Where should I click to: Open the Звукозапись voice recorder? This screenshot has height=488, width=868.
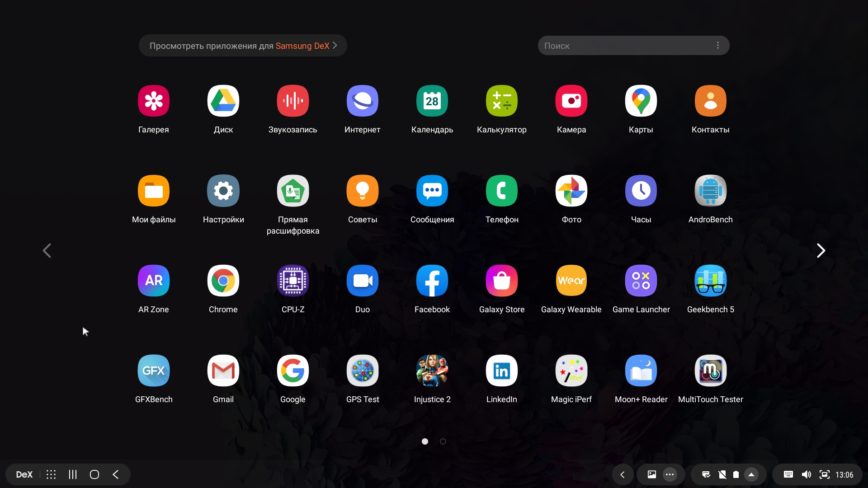point(292,101)
